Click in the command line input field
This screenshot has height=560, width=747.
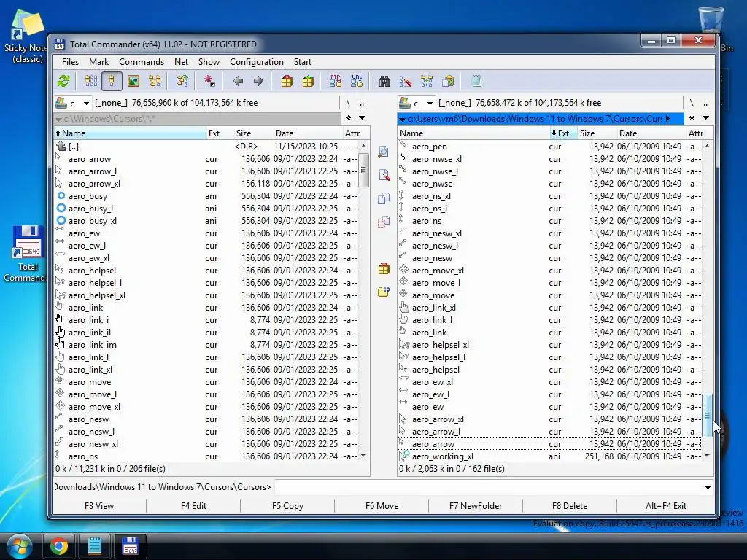(489, 487)
